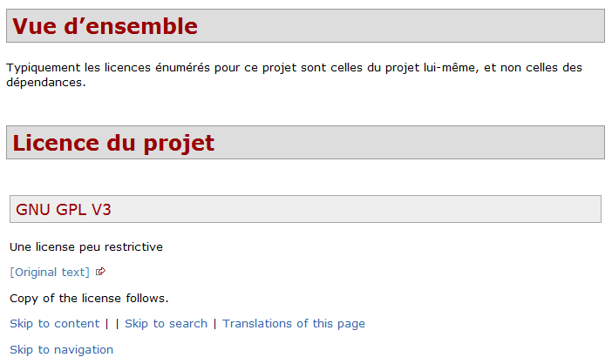Click the red external link arrow icon

coord(101,272)
